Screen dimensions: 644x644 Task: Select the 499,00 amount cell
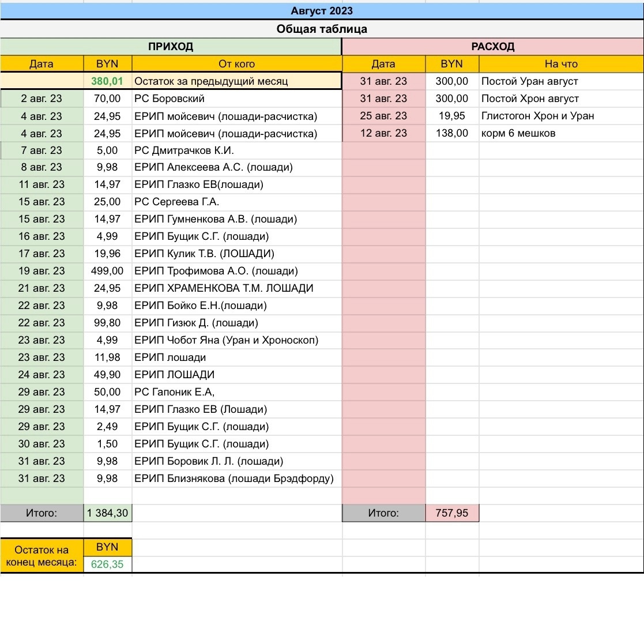tap(107, 271)
